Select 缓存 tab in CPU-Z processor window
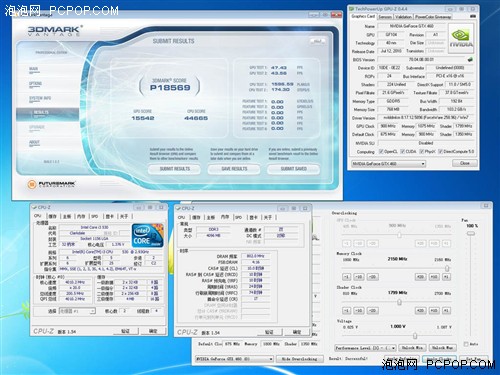 [53, 217]
